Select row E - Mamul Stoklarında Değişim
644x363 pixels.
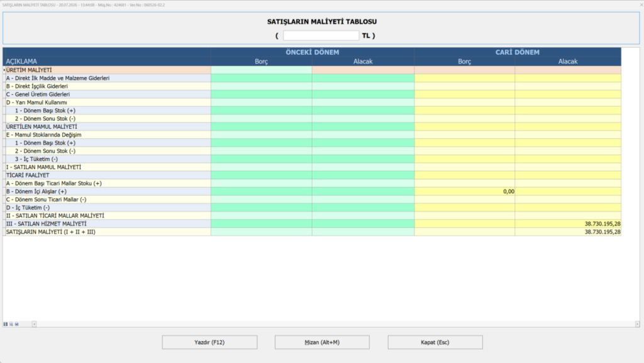click(312, 135)
